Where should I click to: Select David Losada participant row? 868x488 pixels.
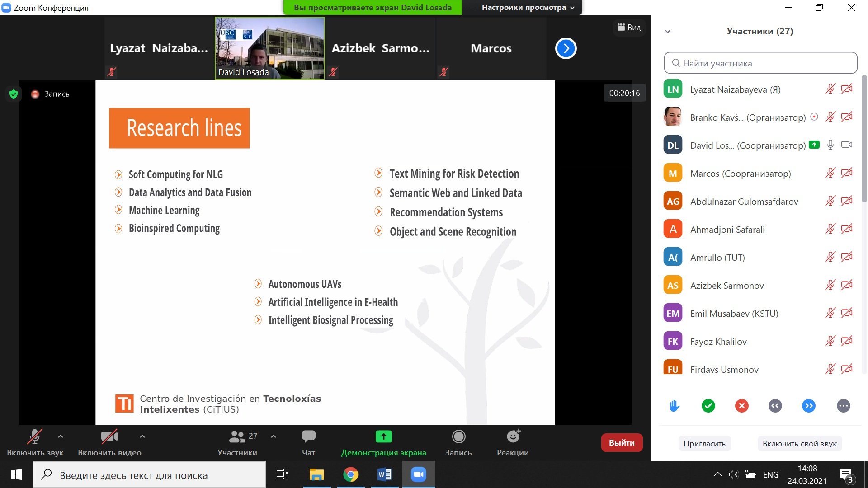pos(759,145)
